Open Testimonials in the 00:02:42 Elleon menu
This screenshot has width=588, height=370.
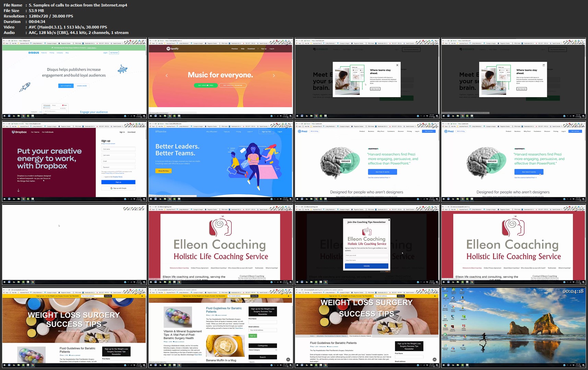click(259, 268)
